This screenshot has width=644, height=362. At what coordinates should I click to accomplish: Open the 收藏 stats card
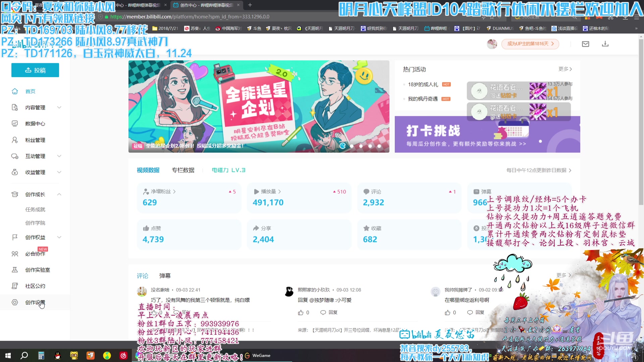pyautogui.click(x=409, y=234)
